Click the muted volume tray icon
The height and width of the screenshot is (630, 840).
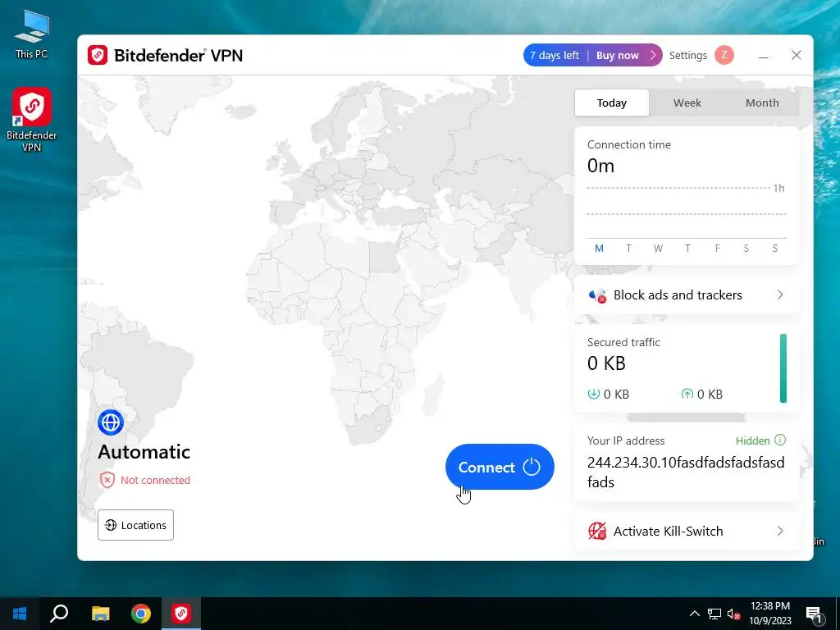point(734,614)
